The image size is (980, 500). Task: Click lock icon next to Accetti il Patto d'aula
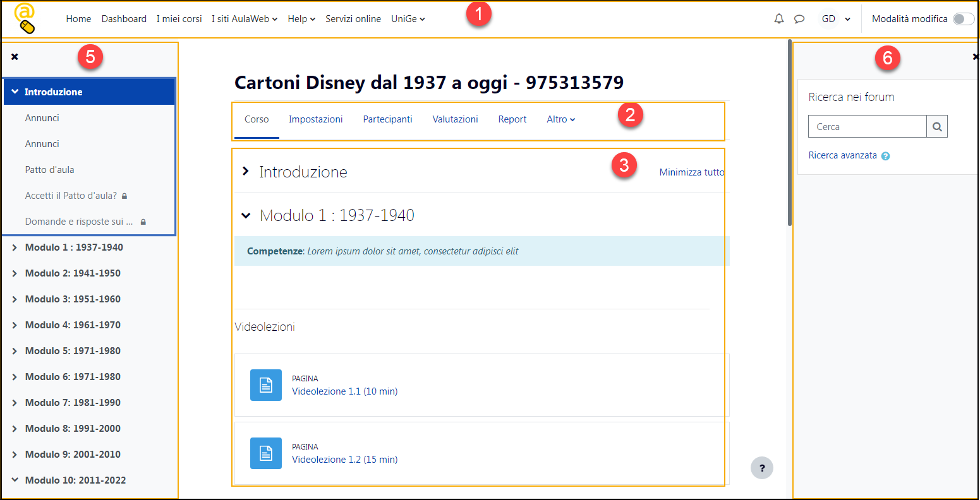click(124, 196)
